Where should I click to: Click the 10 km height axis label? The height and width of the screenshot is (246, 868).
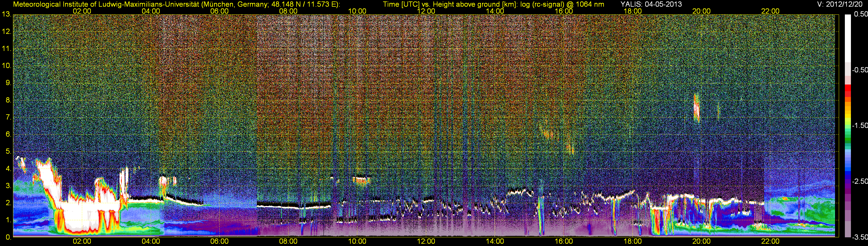tap(6, 66)
